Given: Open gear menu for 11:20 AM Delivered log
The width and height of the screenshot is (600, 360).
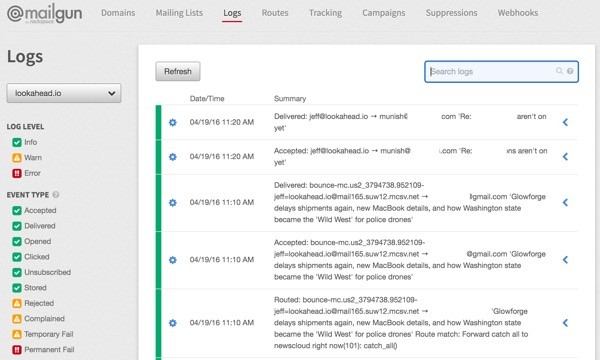Looking at the screenshot, I should point(173,122).
